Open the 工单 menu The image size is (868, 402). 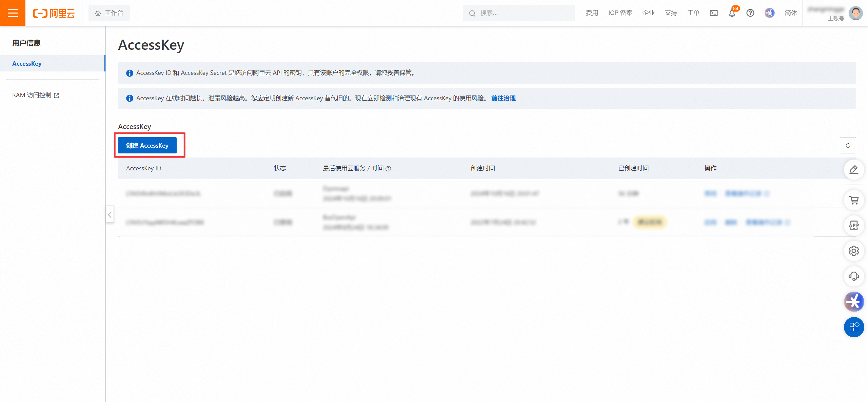coord(693,13)
